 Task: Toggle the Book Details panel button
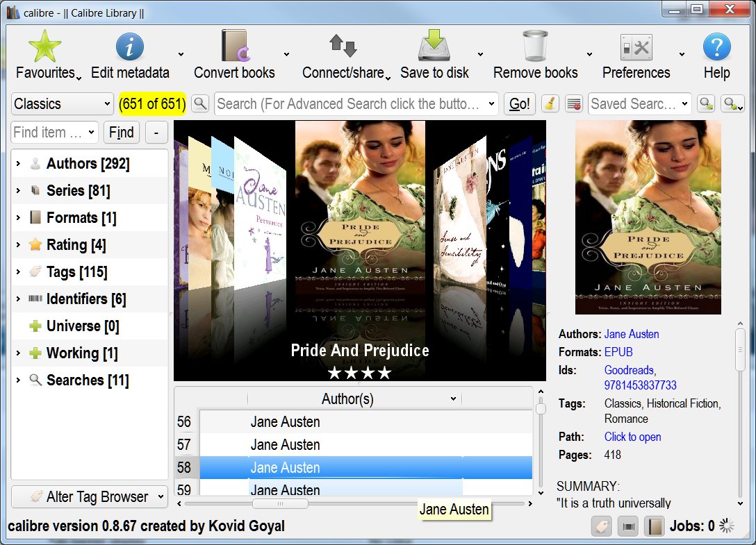pyautogui.click(x=654, y=526)
